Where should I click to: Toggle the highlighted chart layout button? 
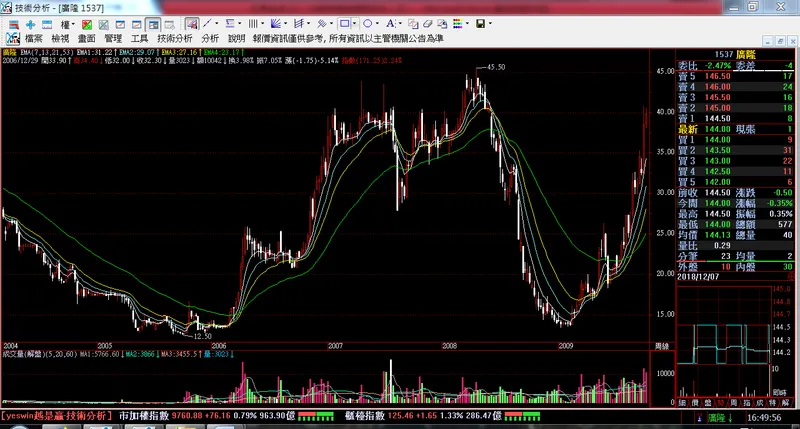153,23
